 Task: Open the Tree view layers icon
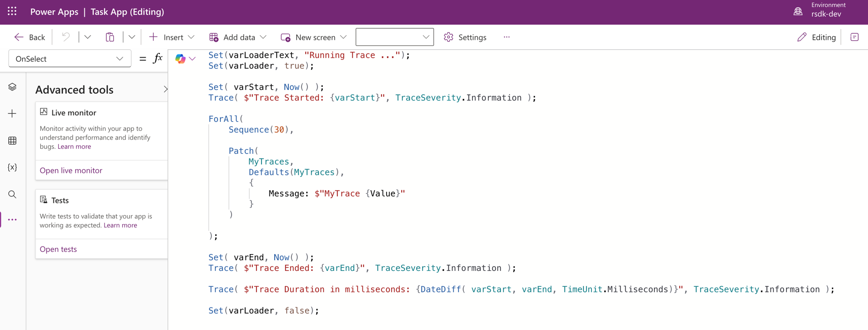(x=13, y=87)
